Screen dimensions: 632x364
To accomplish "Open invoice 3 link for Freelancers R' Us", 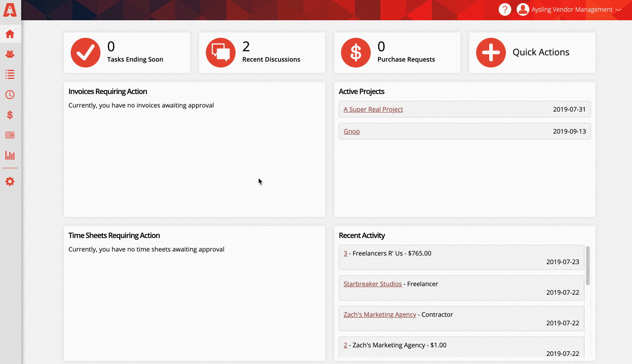I will coord(346,253).
